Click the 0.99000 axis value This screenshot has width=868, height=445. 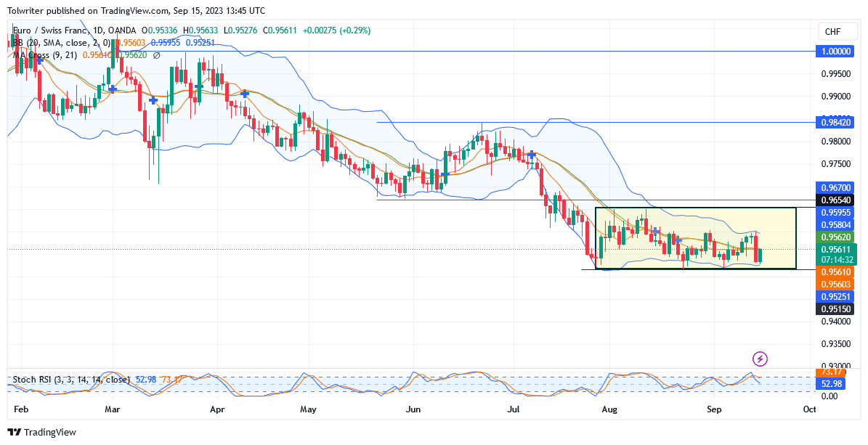836,97
